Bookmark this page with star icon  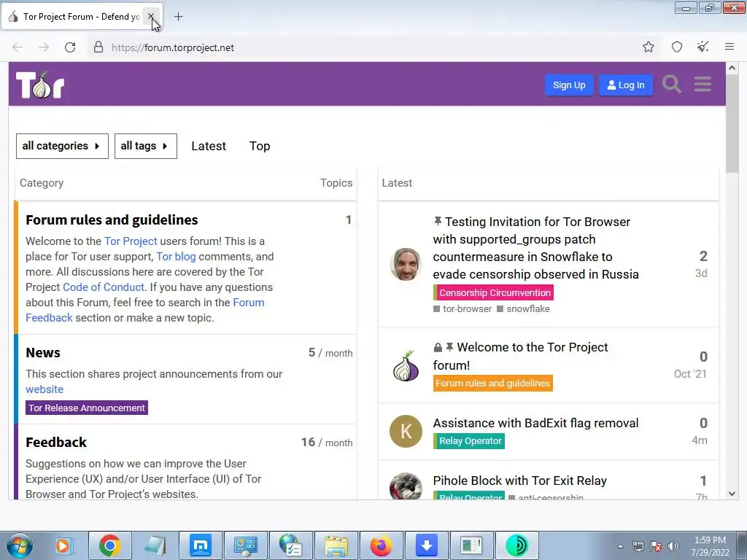tap(648, 47)
